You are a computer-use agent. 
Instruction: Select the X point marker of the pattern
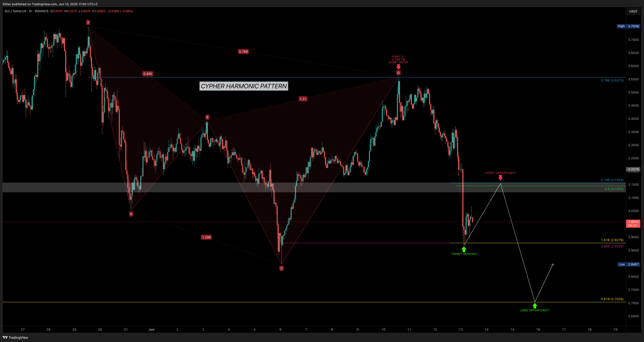point(88,22)
